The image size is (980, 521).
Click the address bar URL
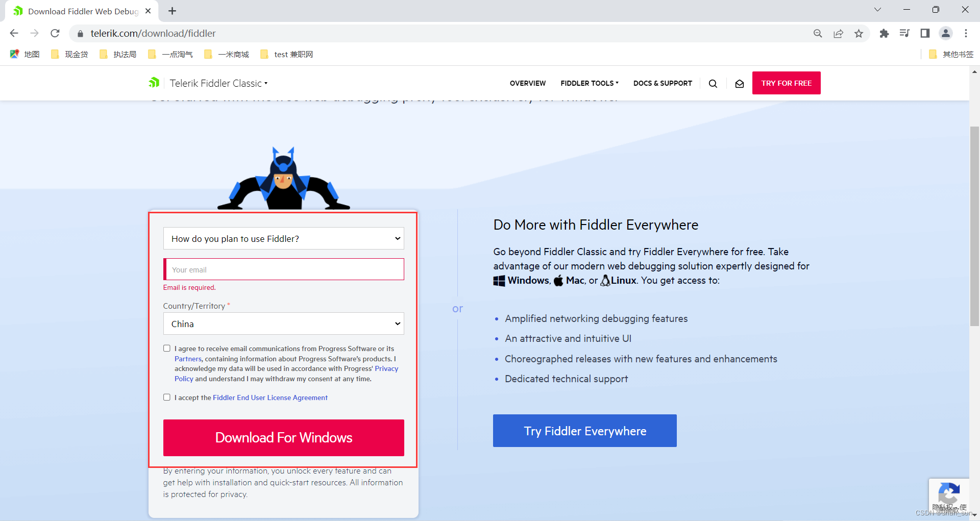(153, 33)
